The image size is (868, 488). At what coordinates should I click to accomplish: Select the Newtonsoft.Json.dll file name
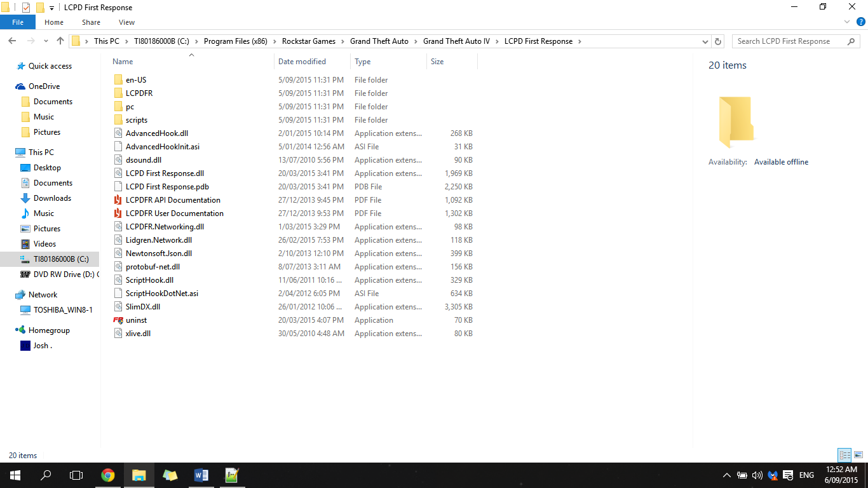pos(159,254)
